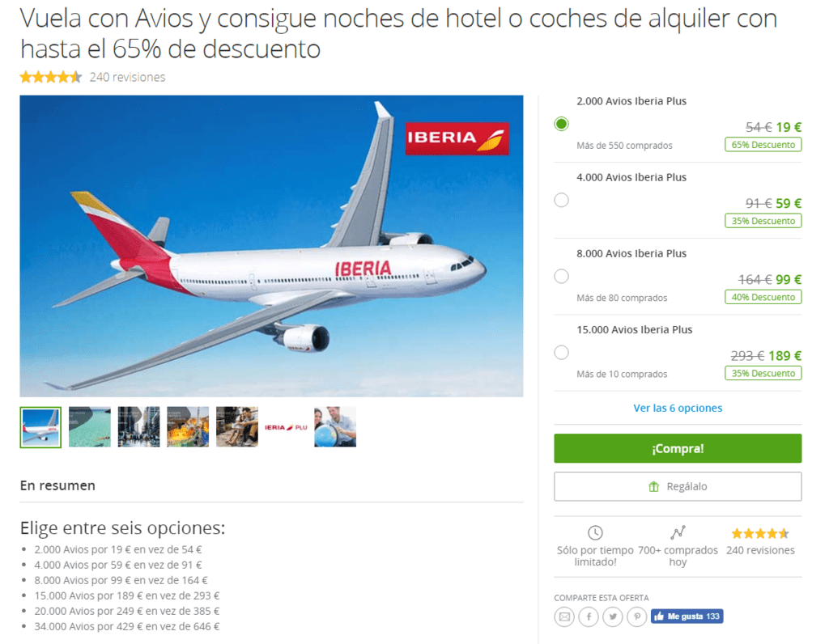Click the green ¡Compra! button
Screen dimensions: 829x644
click(x=678, y=448)
